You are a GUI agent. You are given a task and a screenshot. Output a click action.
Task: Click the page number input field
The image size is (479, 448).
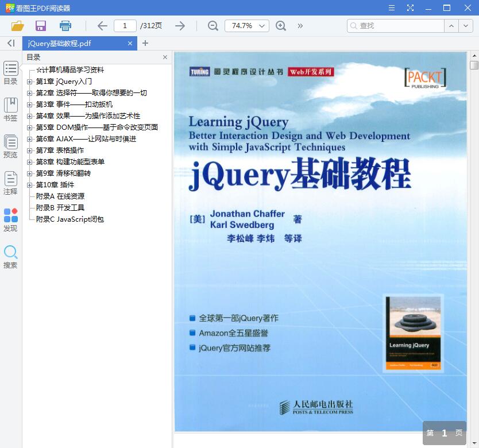[x=125, y=26]
